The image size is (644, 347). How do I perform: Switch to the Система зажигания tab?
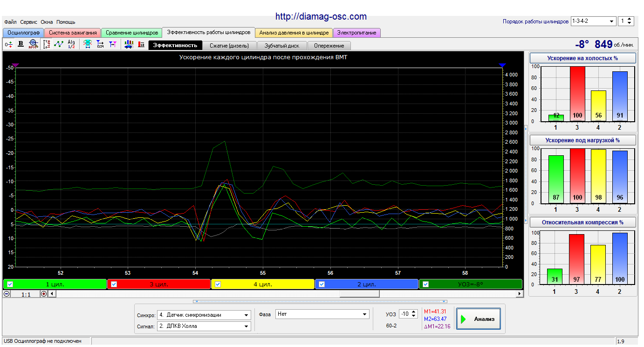coord(73,33)
